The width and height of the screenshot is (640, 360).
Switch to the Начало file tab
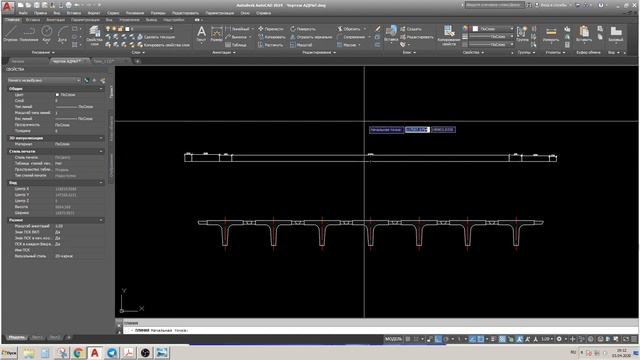[x=18, y=61]
